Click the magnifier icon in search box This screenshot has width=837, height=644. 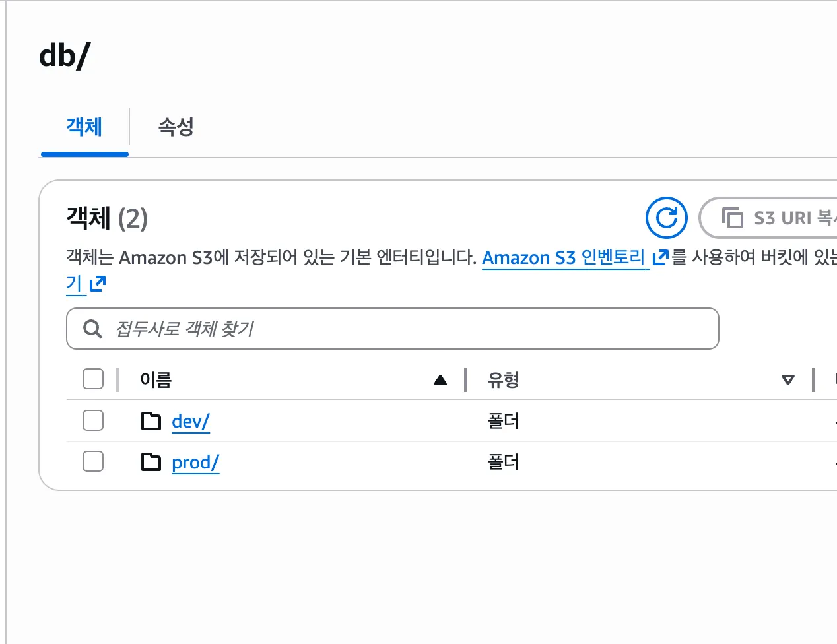click(92, 329)
